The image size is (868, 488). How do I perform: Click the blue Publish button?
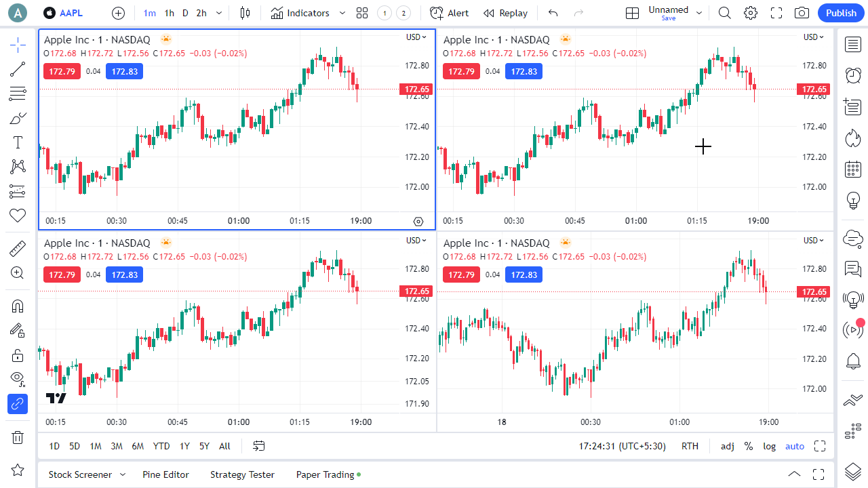click(x=841, y=13)
